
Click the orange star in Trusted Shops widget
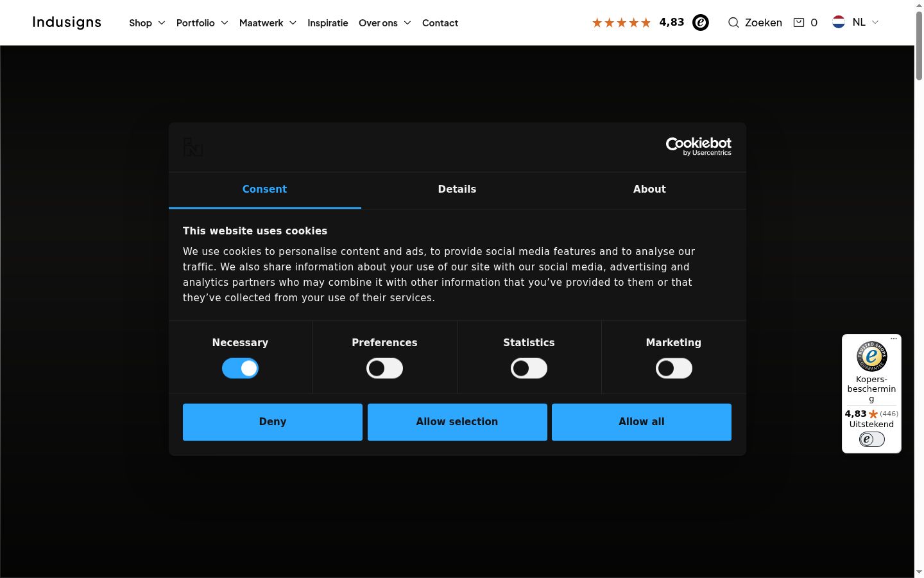(x=873, y=414)
